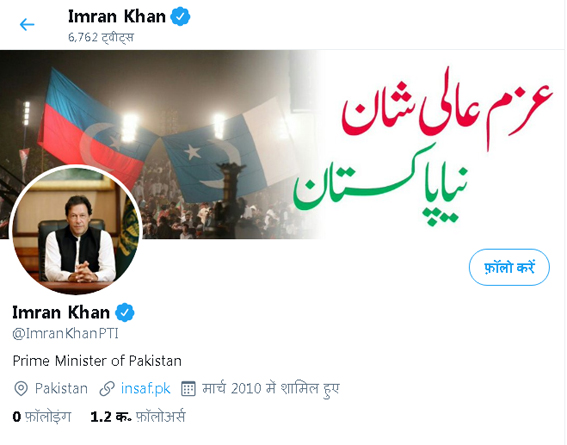Click the link chain icon
Image resolution: width=567 pixels, height=445 pixels.
(107, 389)
